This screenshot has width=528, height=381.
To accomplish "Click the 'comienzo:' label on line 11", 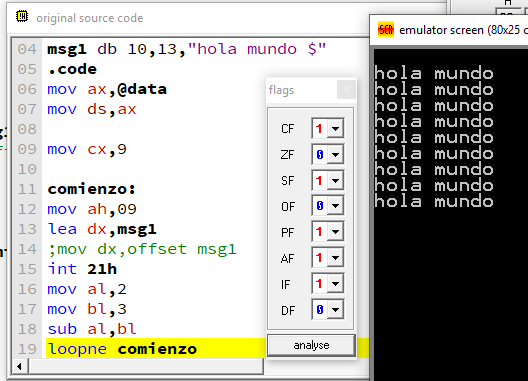I will click(92, 189).
